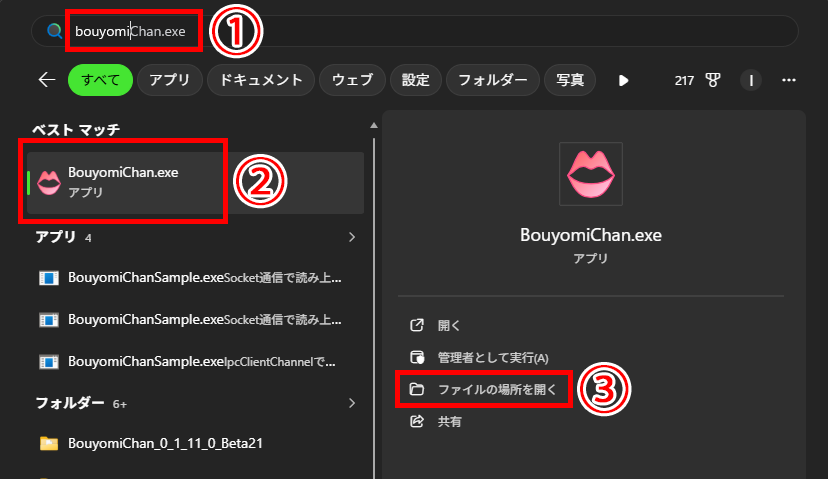Click the search box containing bouyomiChan.exe
The image size is (828, 479).
tap(415, 31)
